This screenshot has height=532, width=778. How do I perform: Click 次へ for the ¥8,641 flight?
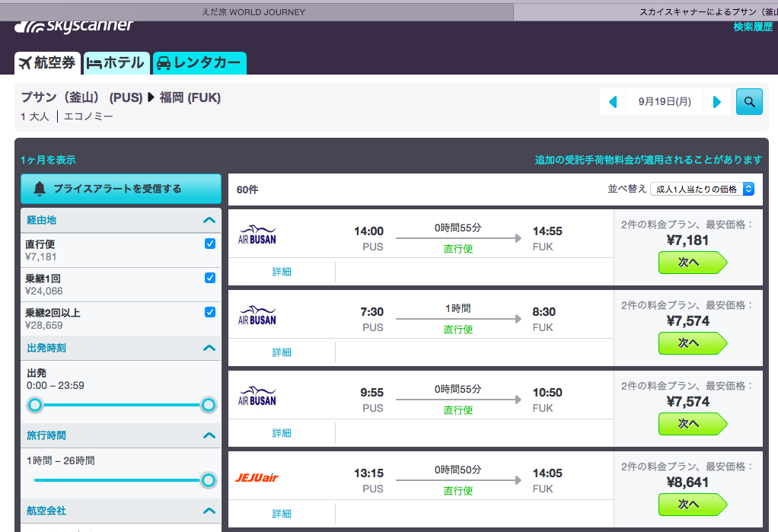coord(692,505)
